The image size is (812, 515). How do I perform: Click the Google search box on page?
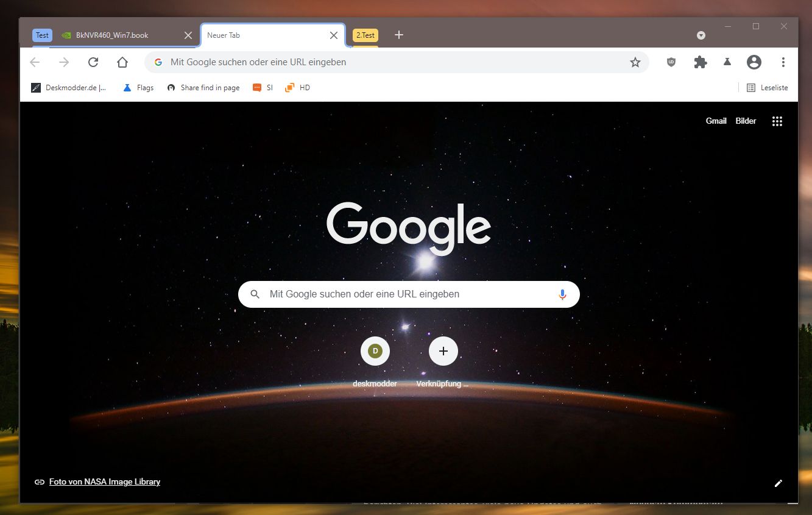click(409, 294)
